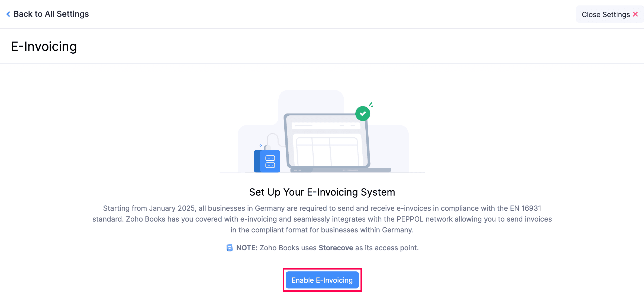Click Close Settings in the top right
The image size is (644, 305).
click(x=606, y=14)
